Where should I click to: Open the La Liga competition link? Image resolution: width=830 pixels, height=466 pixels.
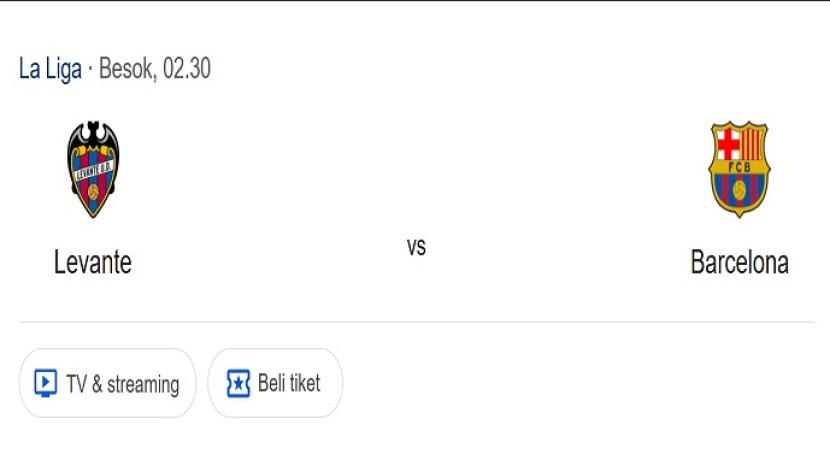(50, 69)
